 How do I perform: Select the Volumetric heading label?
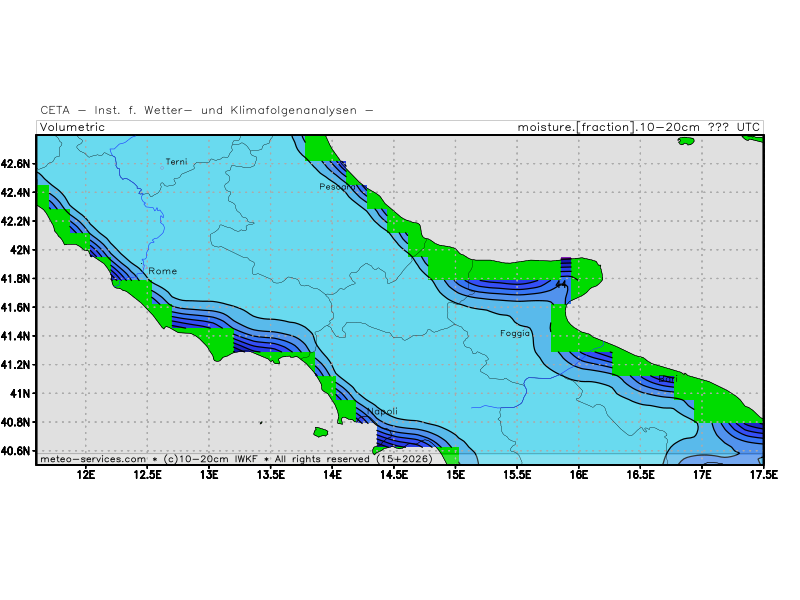click(72, 127)
